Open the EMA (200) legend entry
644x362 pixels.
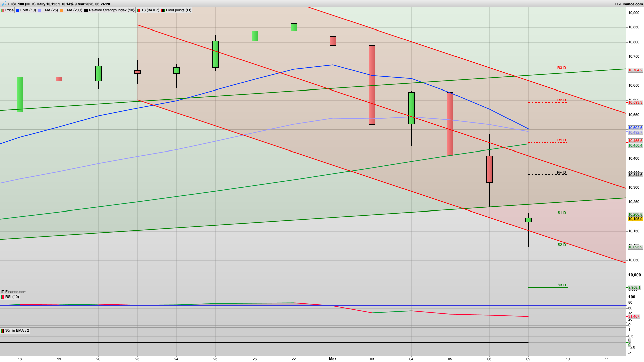pos(71,10)
